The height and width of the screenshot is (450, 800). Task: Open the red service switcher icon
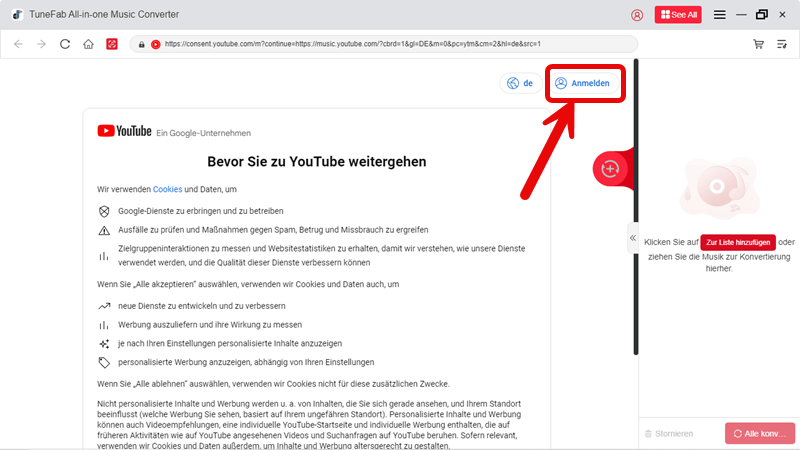coord(112,44)
